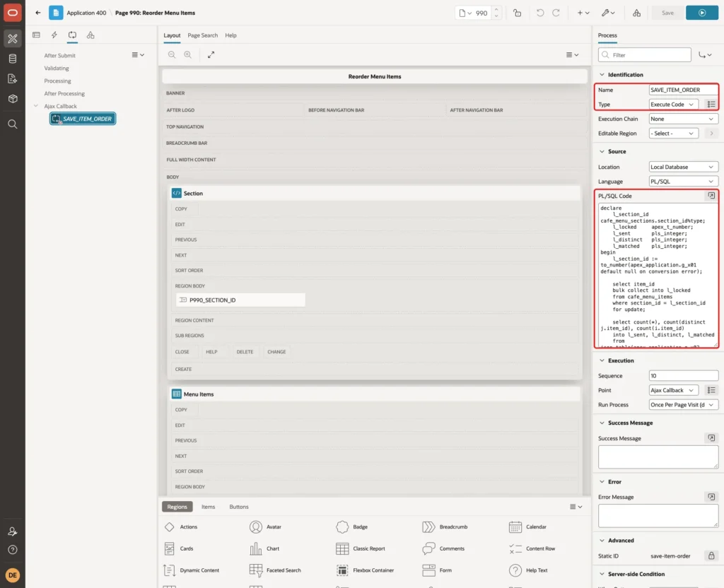
Task: Open quick pick list beside Point
Action: click(x=711, y=390)
